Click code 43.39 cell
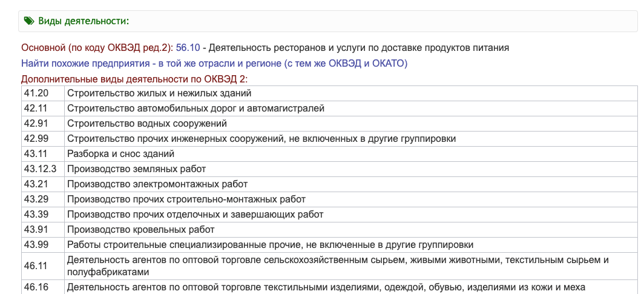 tap(36, 215)
